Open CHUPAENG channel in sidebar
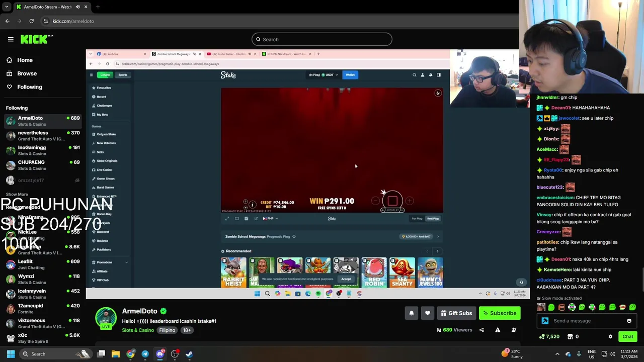The height and width of the screenshot is (362, 644). click(x=43, y=165)
